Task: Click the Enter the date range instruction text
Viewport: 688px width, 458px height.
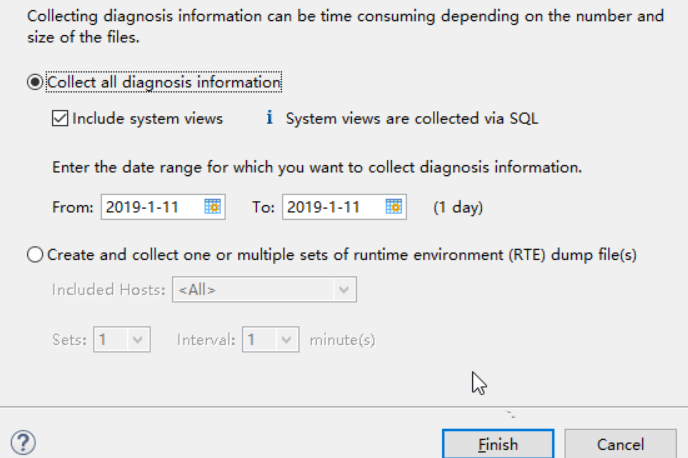Action: [x=317, y=167]
